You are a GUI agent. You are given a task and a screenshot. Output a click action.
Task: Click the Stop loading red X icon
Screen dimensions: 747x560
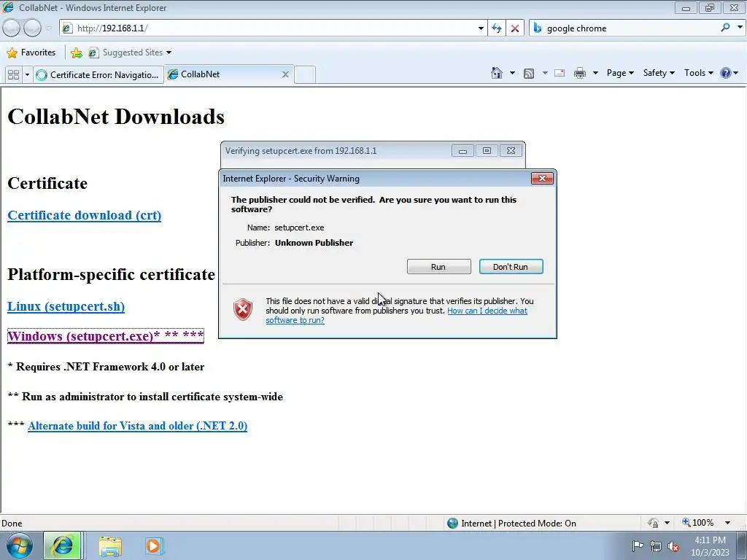515,28
